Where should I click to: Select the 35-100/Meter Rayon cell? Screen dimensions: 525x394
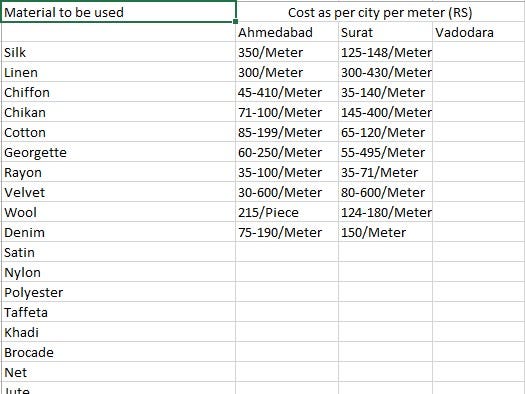point(287,172)
